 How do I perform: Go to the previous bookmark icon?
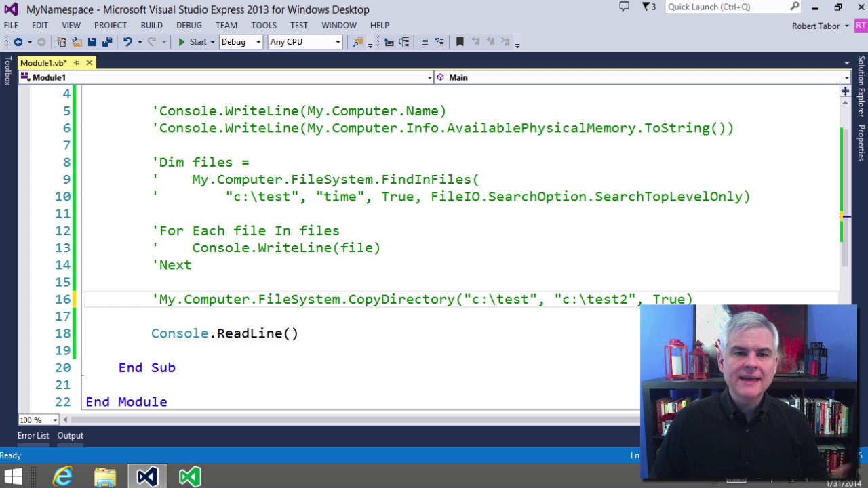click(475, 42)
